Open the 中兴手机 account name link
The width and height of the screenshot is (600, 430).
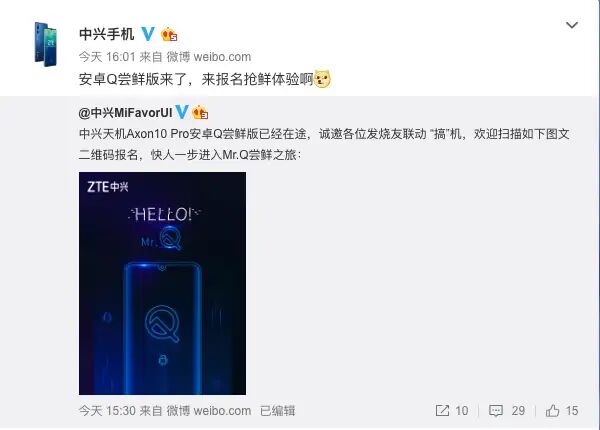pyautogui.click(x=106, y=34)
